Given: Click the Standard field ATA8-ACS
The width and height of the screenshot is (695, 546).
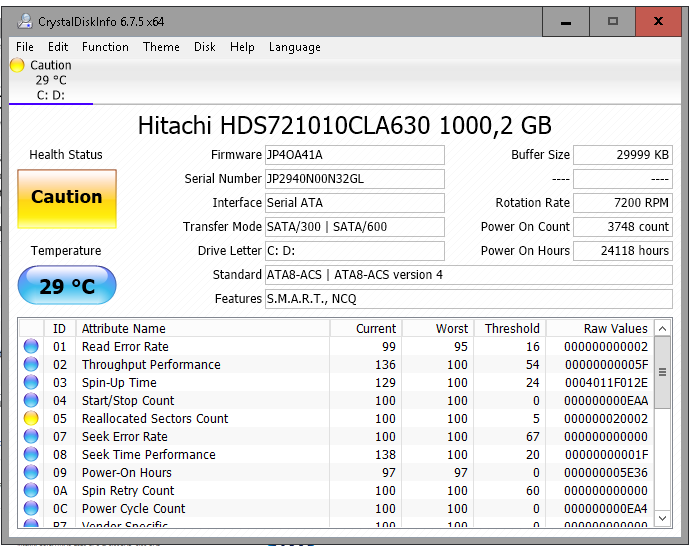Looking at the screenshot, I should (x=469, y=275).
